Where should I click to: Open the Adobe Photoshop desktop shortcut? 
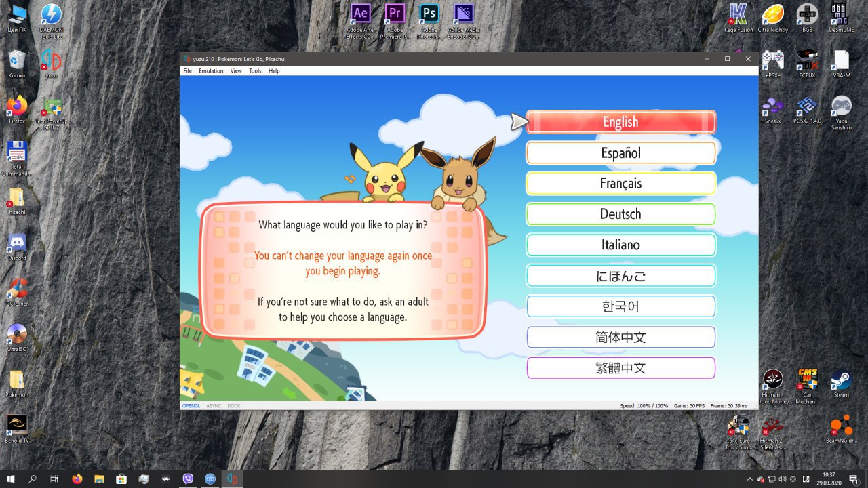click(x=429, y=21)
